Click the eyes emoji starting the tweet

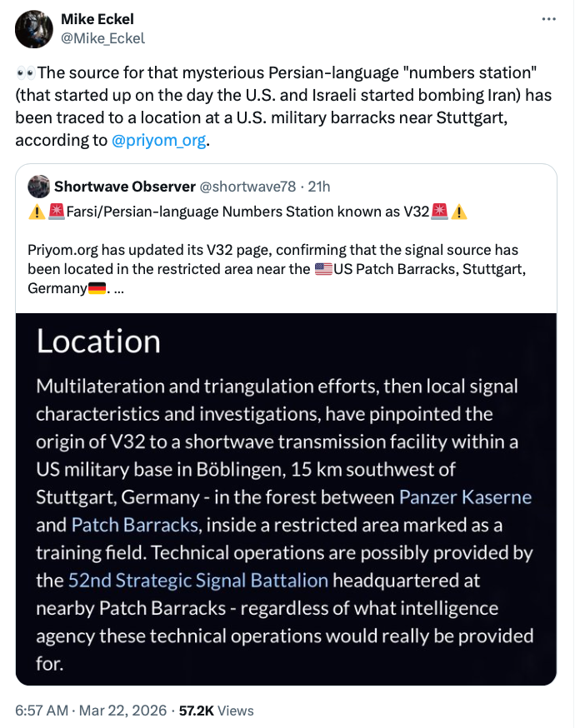coord(25,72)
